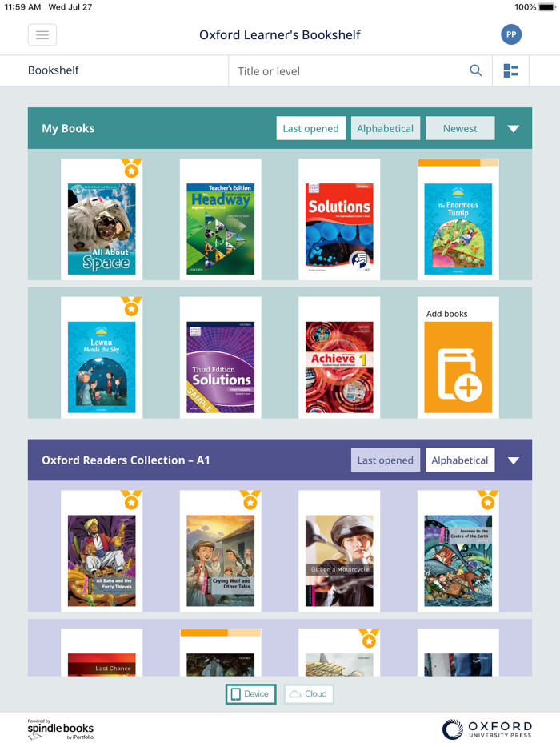Tap the search magnifier icon
560x747 pixels.
(x=476, y=70)
